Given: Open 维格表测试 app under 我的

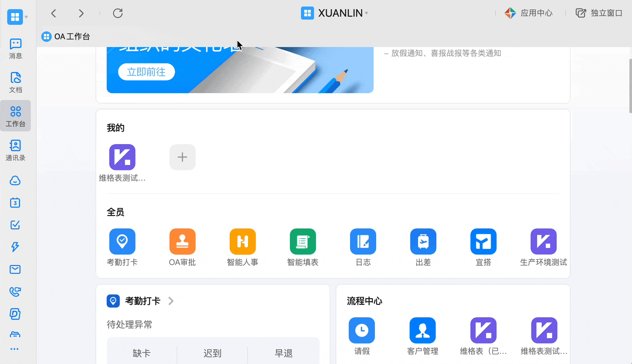Looking at the screenshot, I should click(122, 157).
